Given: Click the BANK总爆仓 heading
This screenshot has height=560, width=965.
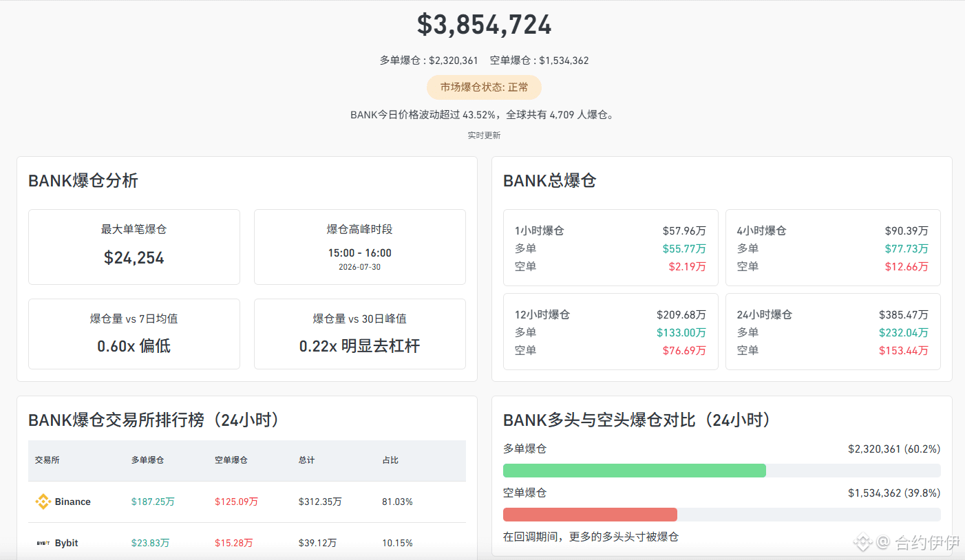Looking at the screenshot, I should click(549, 181).
